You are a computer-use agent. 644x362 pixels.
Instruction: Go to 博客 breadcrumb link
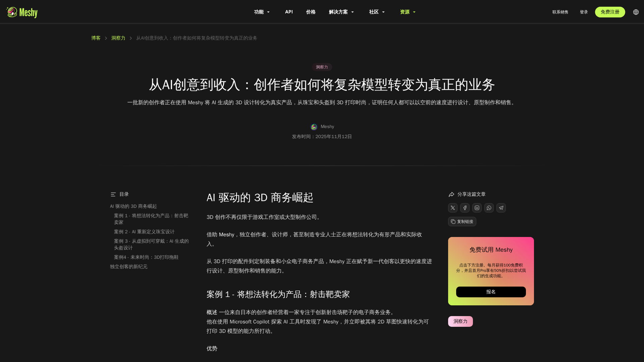[x=96, y=38]
